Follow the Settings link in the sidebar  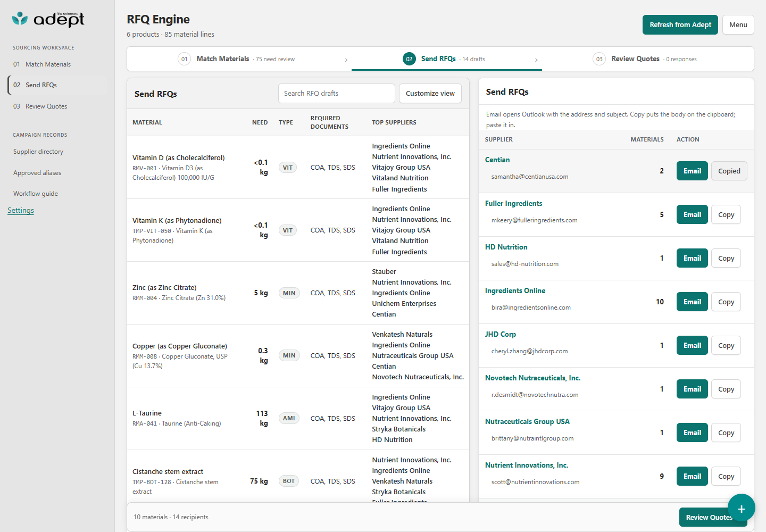pyautogui.click(x=21, y=210)
